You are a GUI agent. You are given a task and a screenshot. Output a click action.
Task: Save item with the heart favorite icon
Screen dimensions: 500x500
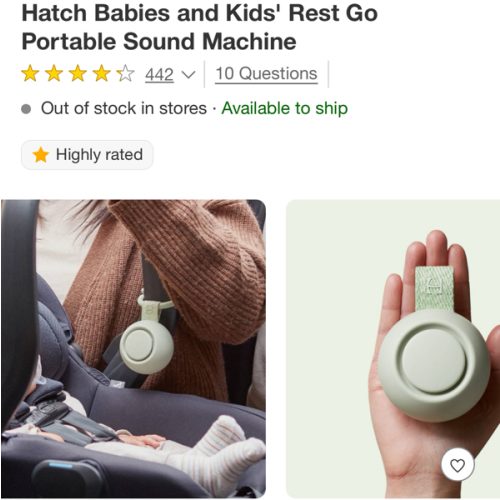457,465
